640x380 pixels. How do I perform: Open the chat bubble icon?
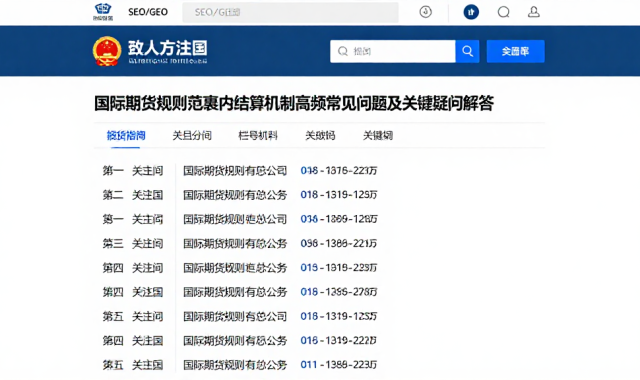pos(503,12)
